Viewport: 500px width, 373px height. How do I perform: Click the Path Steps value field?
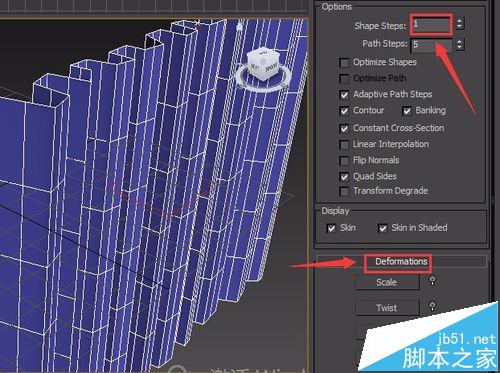click(x=432, y=44)
